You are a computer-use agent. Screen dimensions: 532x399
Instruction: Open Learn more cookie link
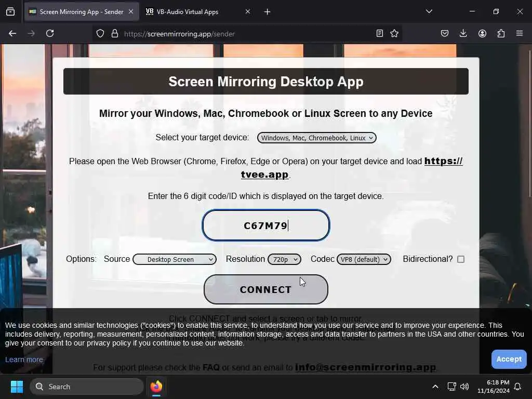click(x=24, y=360)
